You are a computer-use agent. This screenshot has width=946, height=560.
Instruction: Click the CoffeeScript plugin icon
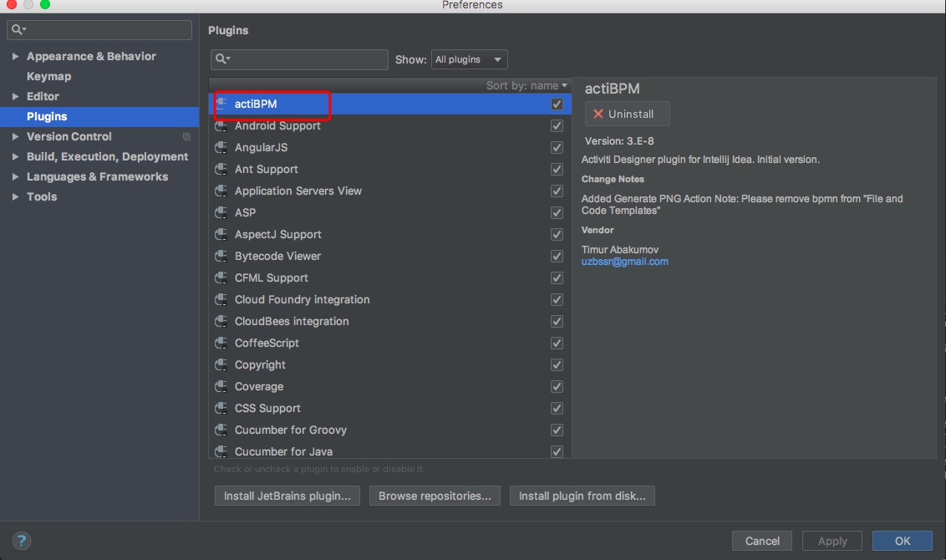point(221,343)
